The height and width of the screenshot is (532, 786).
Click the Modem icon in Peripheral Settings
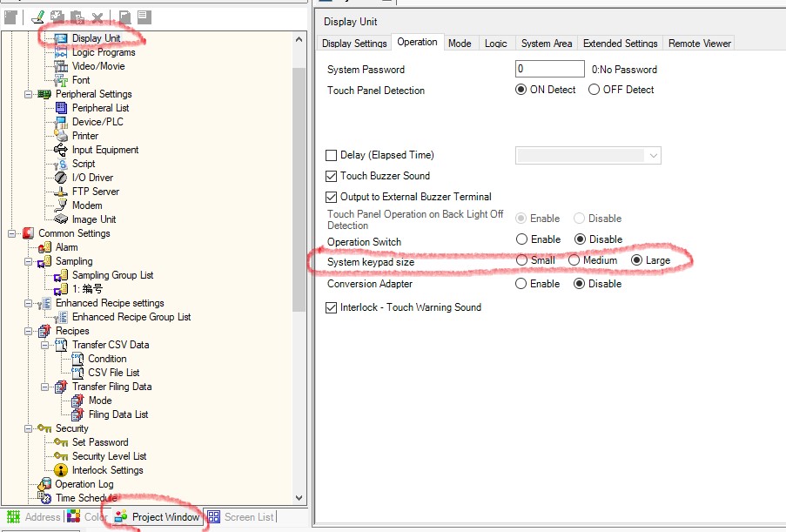[x=61, y=205]
